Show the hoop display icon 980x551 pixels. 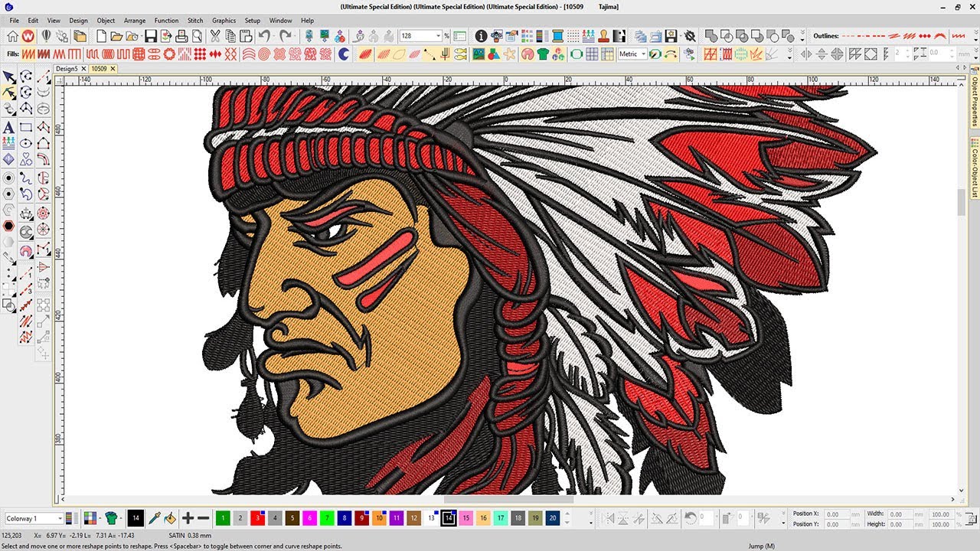click(577, 54)
